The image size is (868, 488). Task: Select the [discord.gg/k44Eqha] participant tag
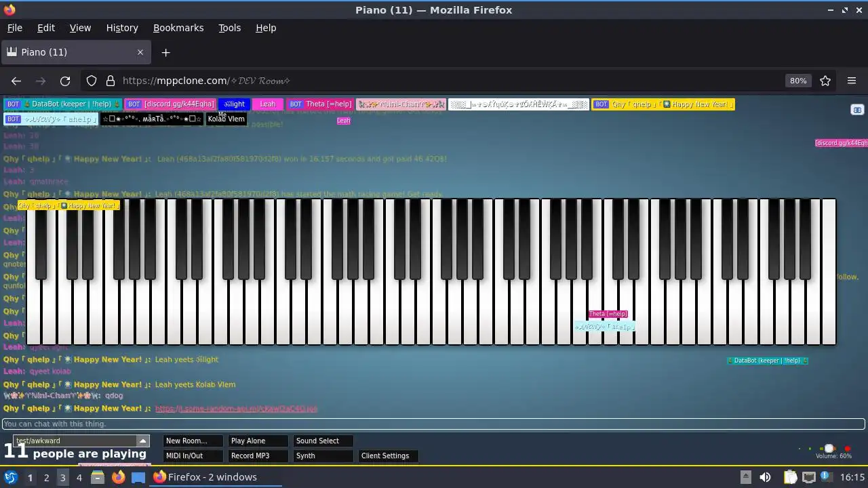point(170,104)
